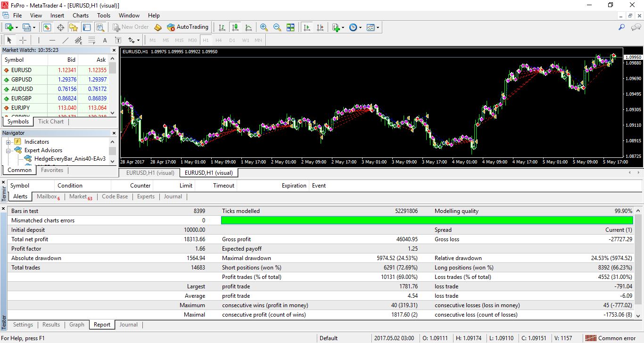This screenshot has height=343, width=644.
Task: Open the Periods clock toolbar icon
Action: [x=353, y=27]
